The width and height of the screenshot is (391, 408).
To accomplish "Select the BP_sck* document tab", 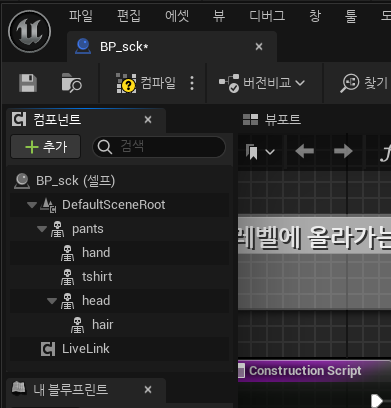I will 172,47.
